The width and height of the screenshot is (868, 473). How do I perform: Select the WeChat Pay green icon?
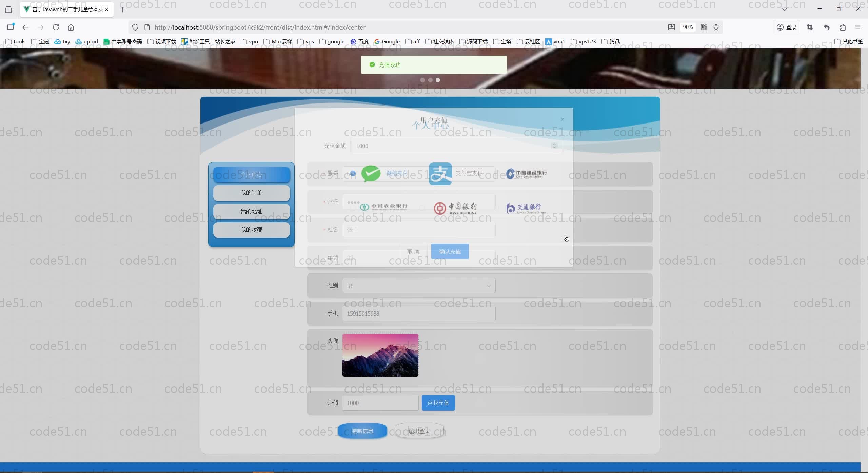click(x=371, y=173)
